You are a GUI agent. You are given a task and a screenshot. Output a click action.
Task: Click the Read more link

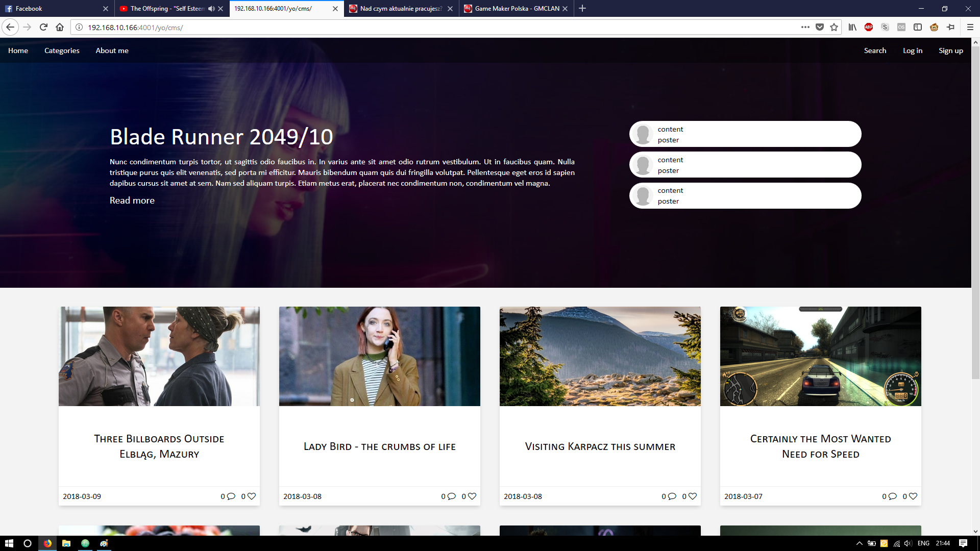pos(132,201)
